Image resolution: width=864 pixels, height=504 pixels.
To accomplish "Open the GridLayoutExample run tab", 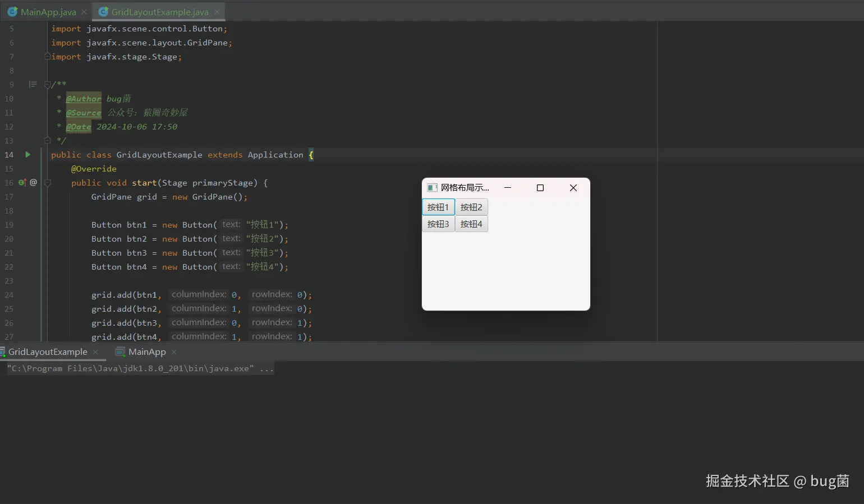I will (48, 352).
